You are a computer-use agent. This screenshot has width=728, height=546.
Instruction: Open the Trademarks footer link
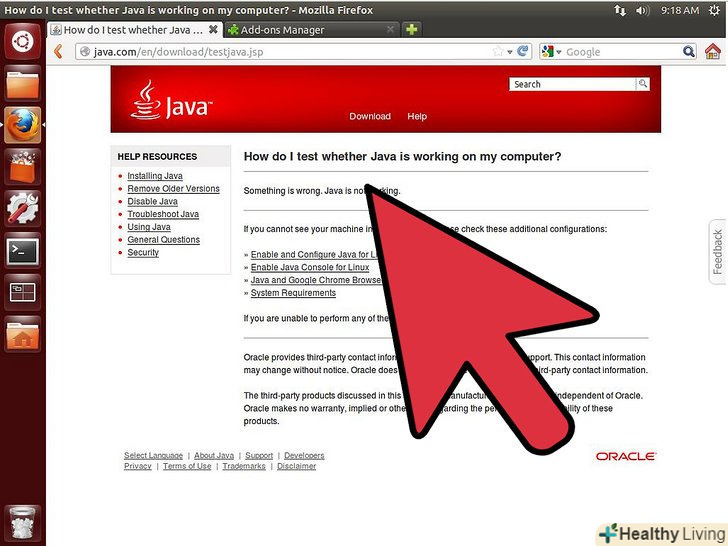click(244, 466)
